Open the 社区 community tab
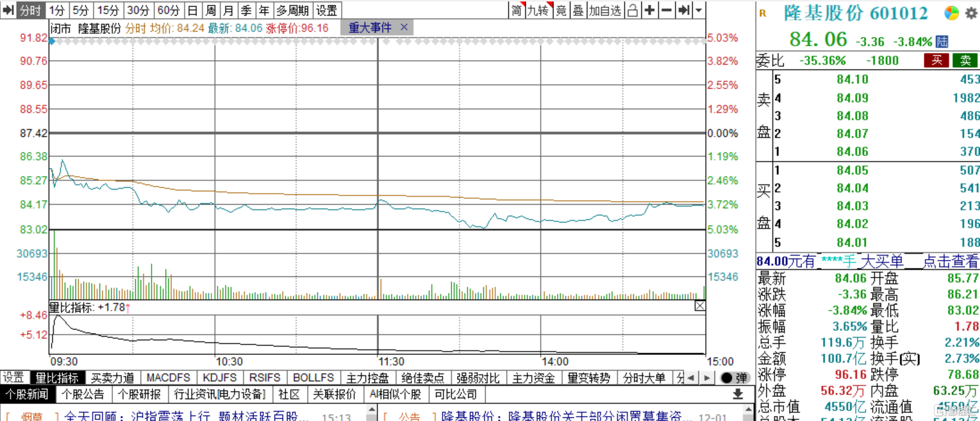 289,394
